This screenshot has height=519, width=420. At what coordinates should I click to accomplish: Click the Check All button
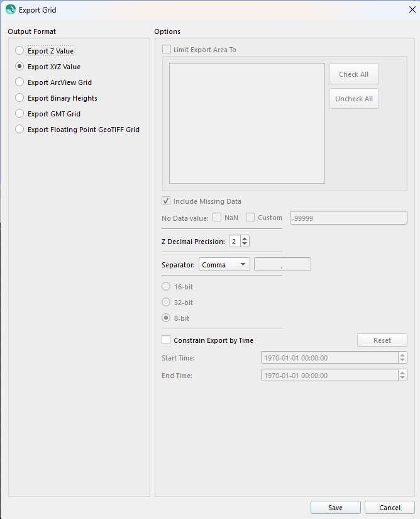click(x=354, y=74)
